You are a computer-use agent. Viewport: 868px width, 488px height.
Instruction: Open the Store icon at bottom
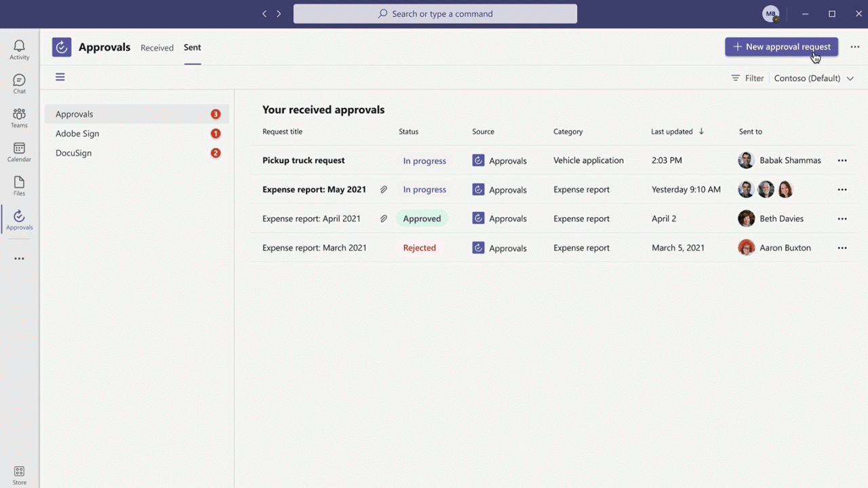tap(19, 475)
